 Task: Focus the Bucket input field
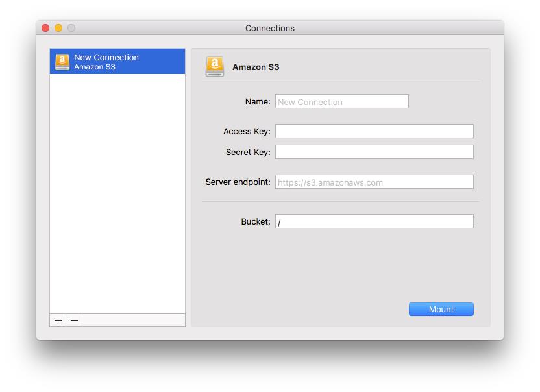click(374, 221)
